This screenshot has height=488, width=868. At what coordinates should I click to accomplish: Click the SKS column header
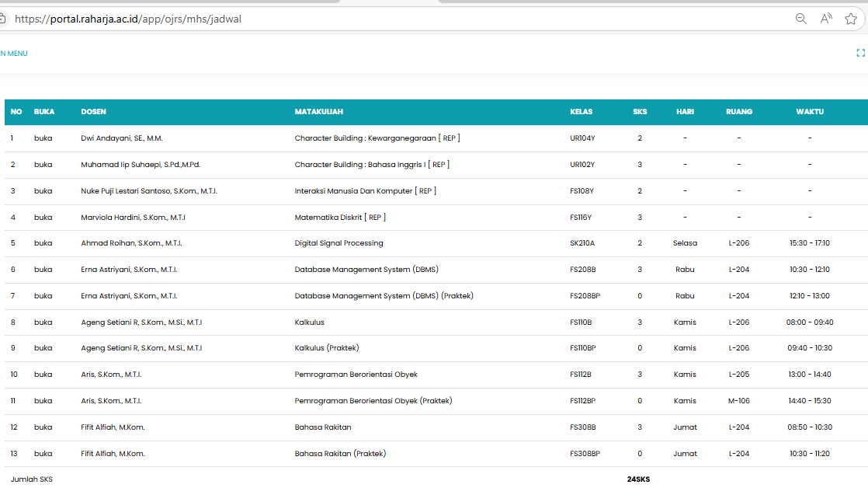click(640, 112)
